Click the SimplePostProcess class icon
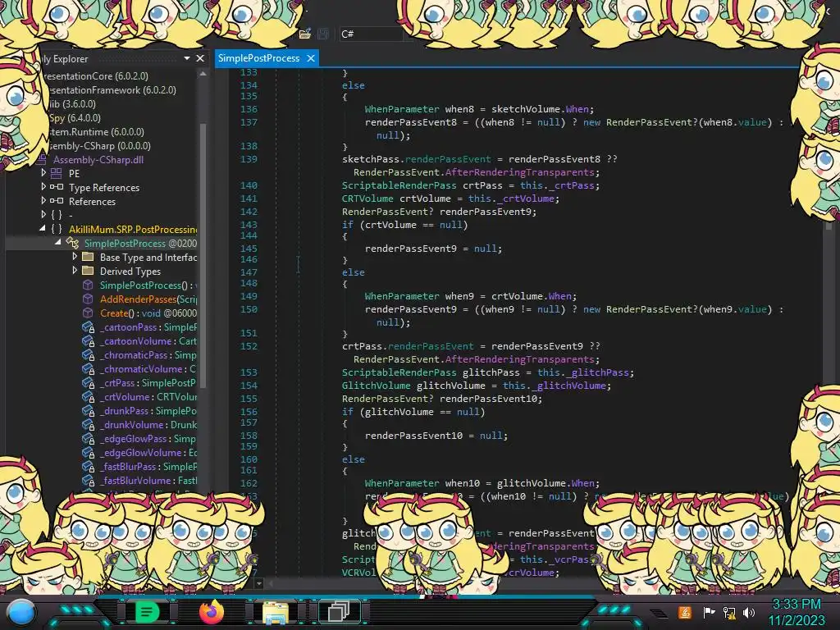This screenshot has height=630, width=840. tap(72, 243)
